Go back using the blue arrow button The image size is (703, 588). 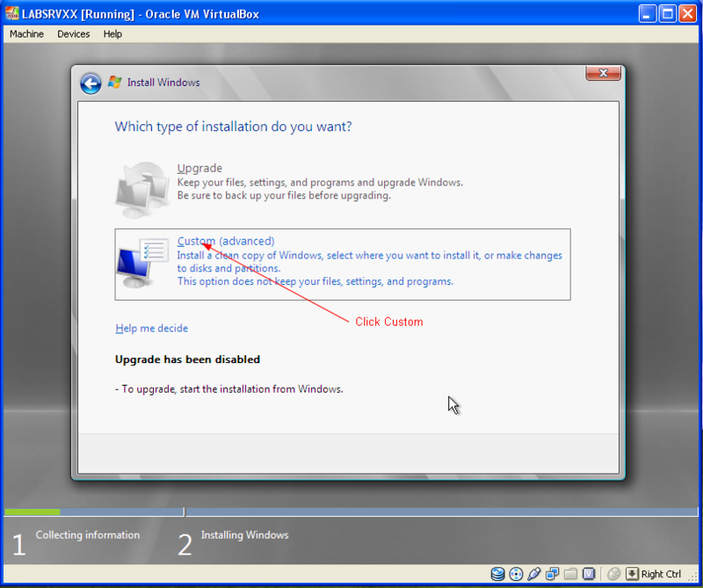91,83
